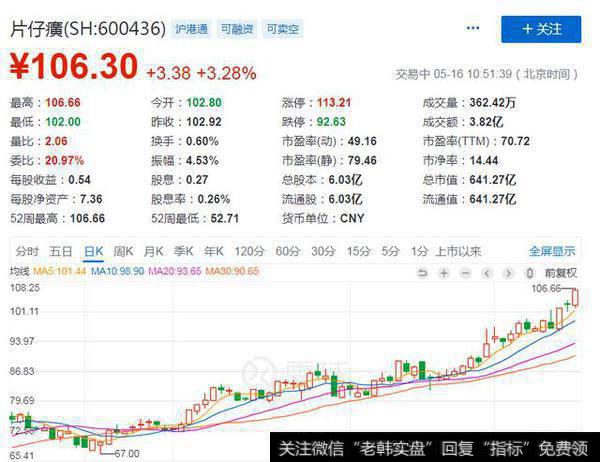Click the 总市值 value 641.27亿
This screenshot has width=600, height=462.
(493, 180)
